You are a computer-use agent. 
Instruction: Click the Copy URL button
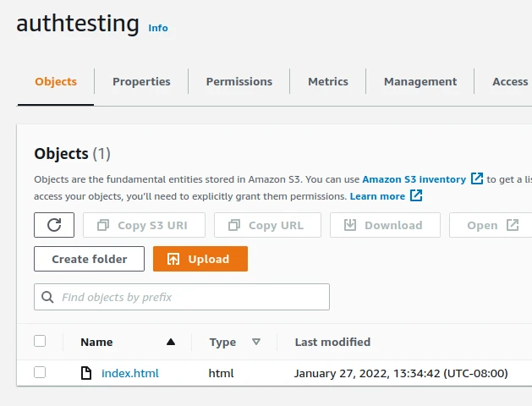(x=268, y=225)
